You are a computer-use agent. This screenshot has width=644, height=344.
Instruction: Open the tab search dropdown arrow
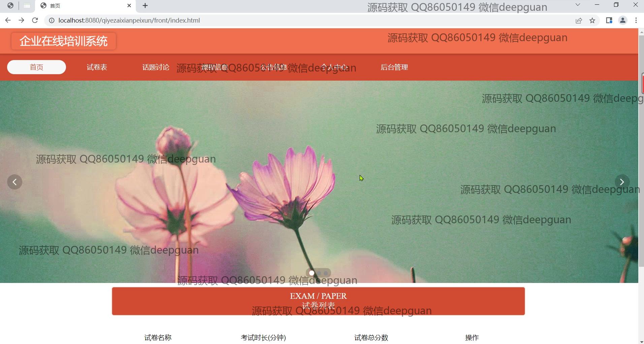pyautogui.click(x=578, y=5)
